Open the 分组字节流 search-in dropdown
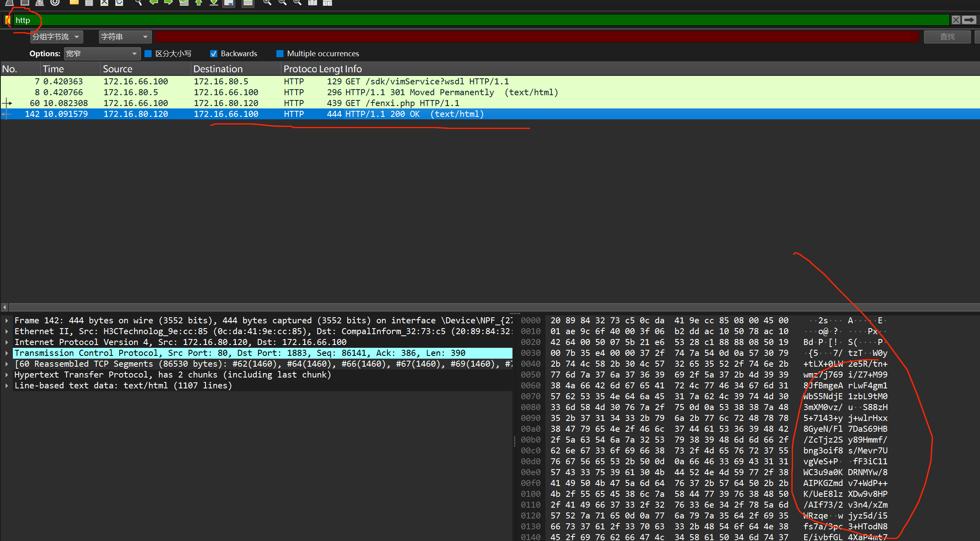980x541 pixels. click(56, 37)
